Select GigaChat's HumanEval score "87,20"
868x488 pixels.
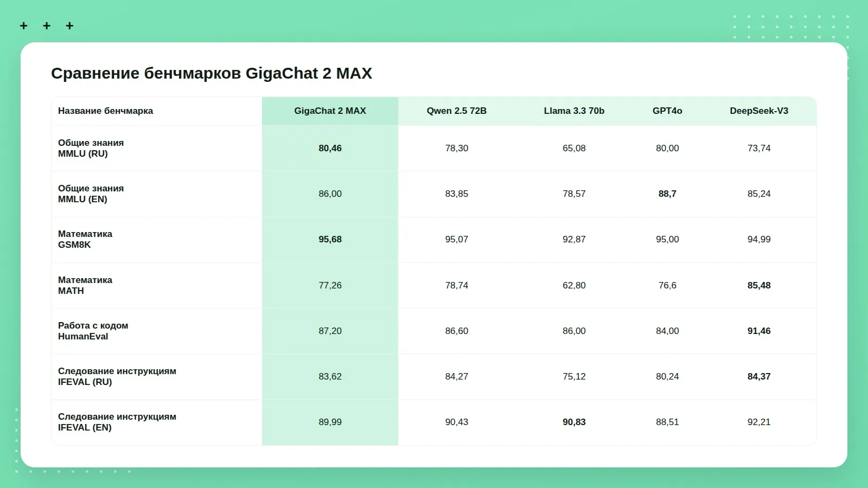tap(330, 331)
